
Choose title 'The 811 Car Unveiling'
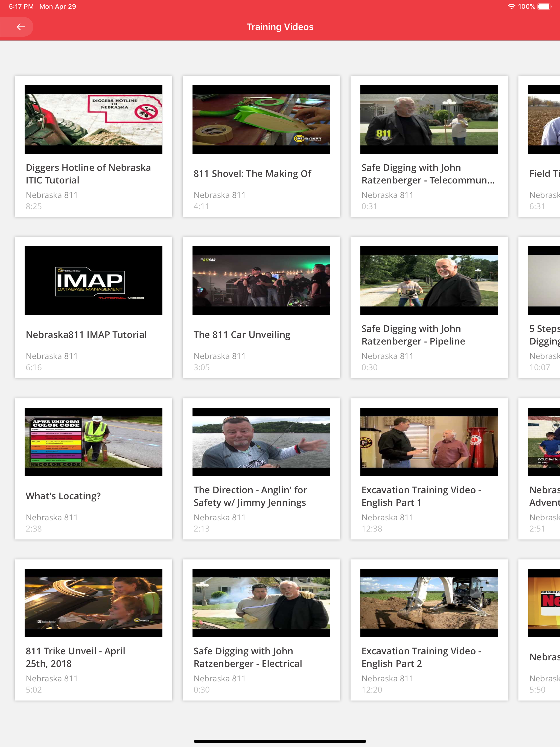[x=242, y=335]
